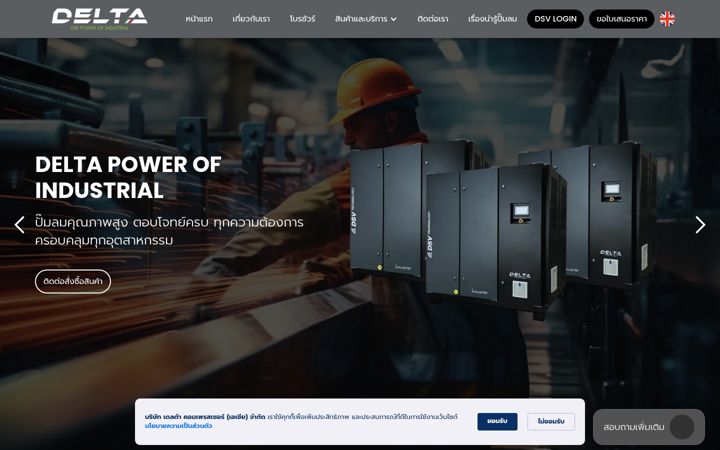Viewport: 720px width, 450px height.
Task: Decline cookies with ไม่ยอมรับ button
Action: tap(551, 422)
